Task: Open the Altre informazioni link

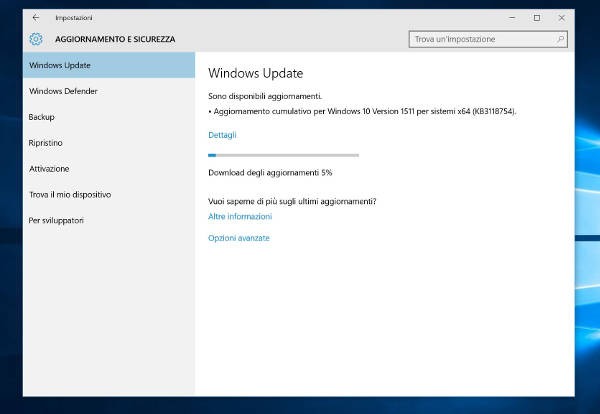Action: (x=240, y=217)
